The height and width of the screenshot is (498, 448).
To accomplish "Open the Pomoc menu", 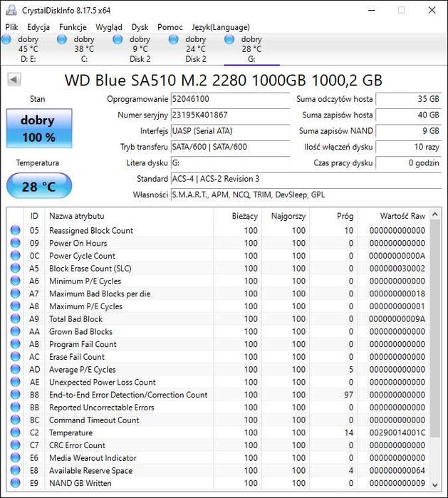I will [x=170, y=27].
